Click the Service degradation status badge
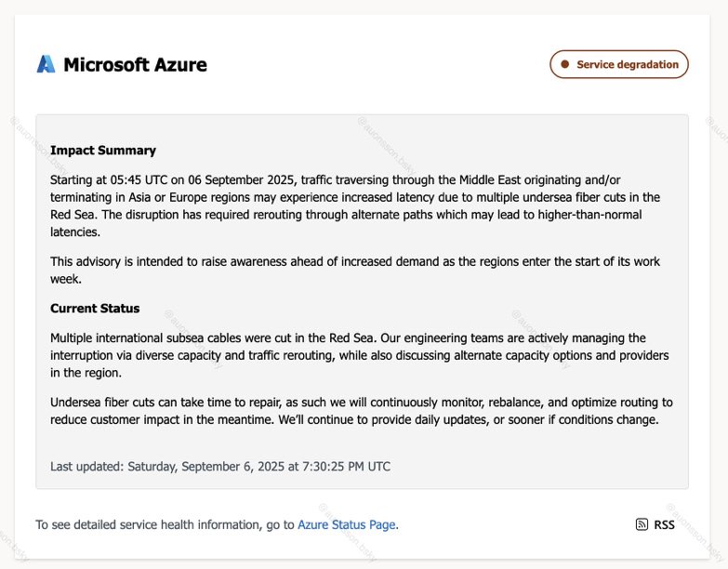 [x=619, y=64]
